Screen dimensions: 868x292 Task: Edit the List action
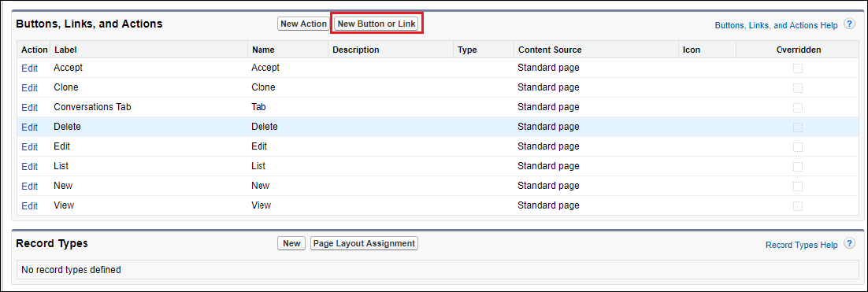pos(29,166)
